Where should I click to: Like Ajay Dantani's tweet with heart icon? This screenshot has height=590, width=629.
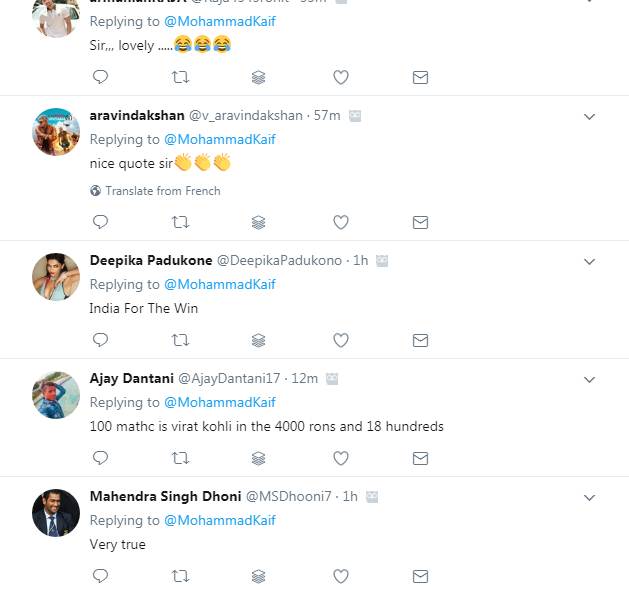coord(340,458)
